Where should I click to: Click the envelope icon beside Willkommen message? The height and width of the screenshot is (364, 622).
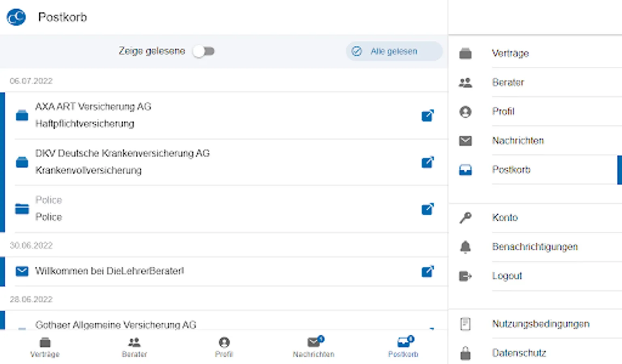[x=22, y=271]
